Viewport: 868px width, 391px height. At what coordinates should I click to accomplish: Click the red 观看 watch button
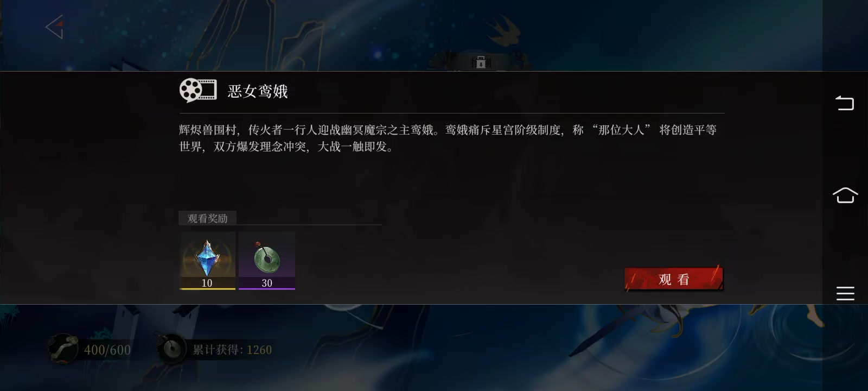(x=673, y=279)
